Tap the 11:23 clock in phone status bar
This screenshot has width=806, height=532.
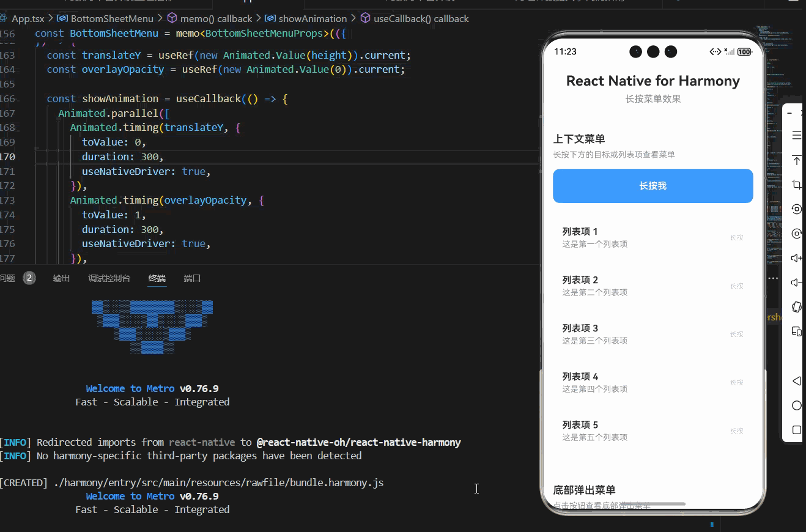click(x=565, y=51)
